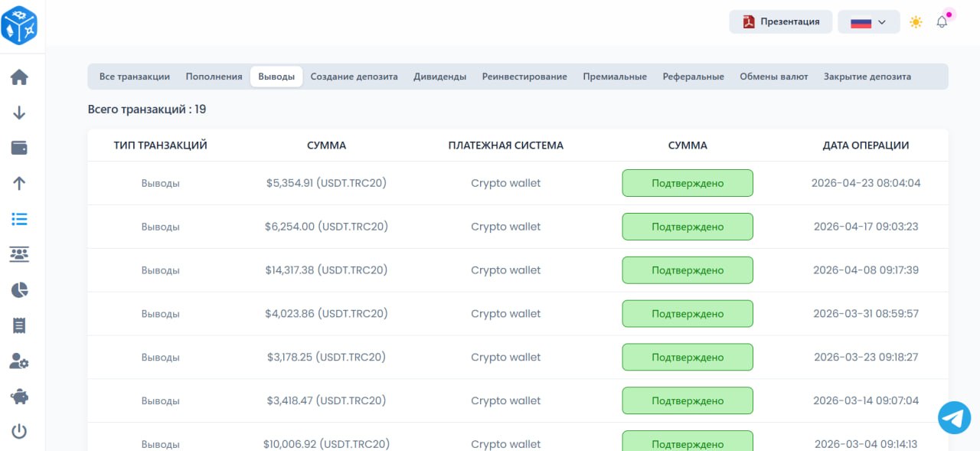Open the notifications bell
The image size is (980, 451).
click(942, 22)
